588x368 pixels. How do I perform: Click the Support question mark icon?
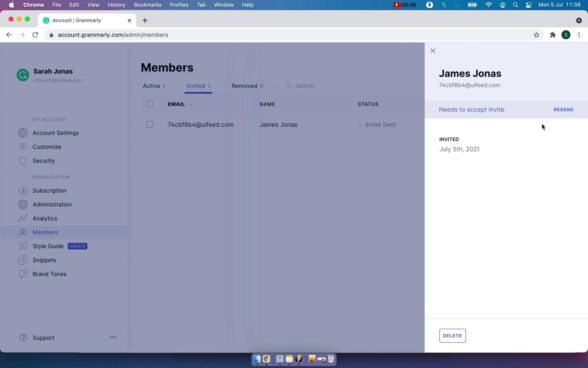tap(23, 338)
